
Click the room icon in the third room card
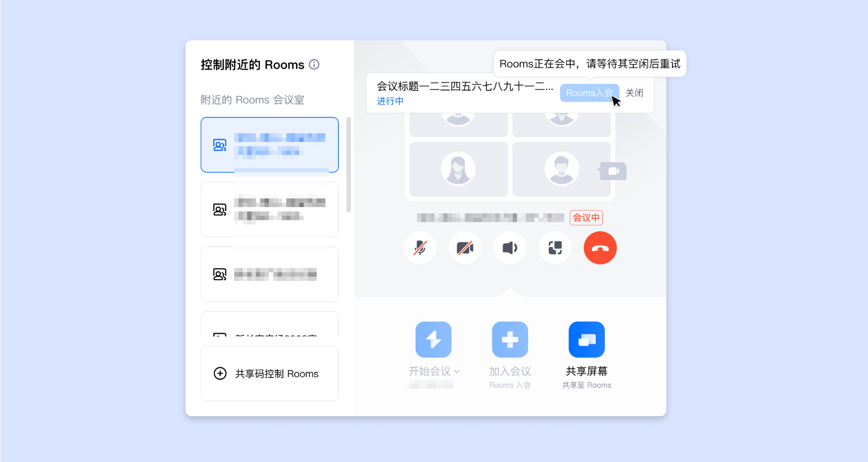pos(220,274)
